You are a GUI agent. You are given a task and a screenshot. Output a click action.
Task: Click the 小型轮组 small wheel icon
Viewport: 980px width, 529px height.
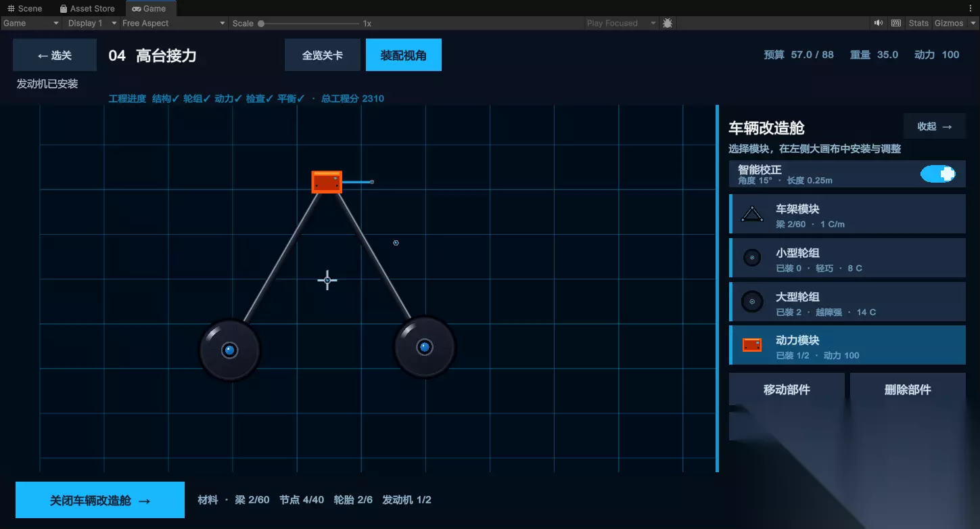coord(752,258)
